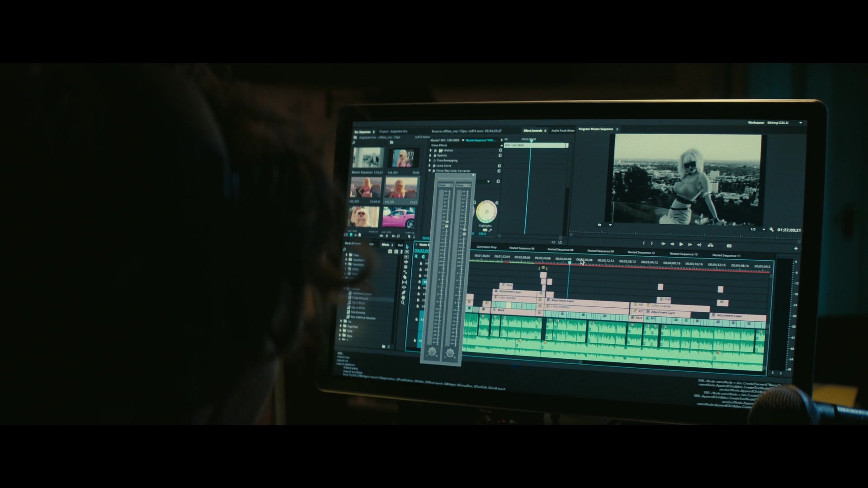Select the Selection tool in timeline toolbar
This screenshot has width=868, height=488.
[407, 246]
